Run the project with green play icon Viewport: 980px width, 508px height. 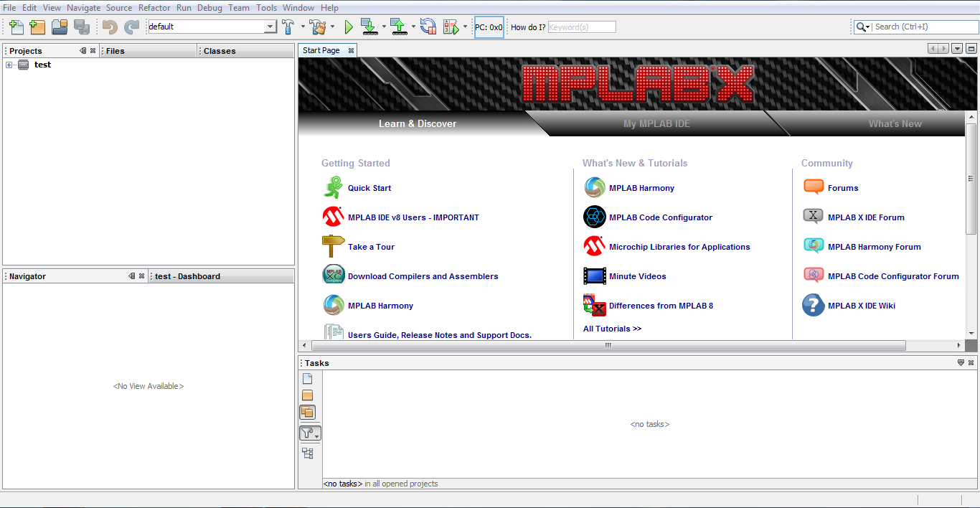click(x=349, y=27)
